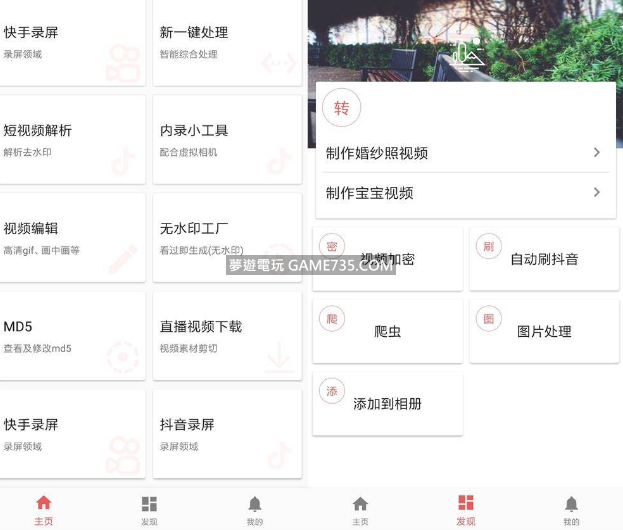
Task: Click the round 图 icon
Action: pos(489,319)
